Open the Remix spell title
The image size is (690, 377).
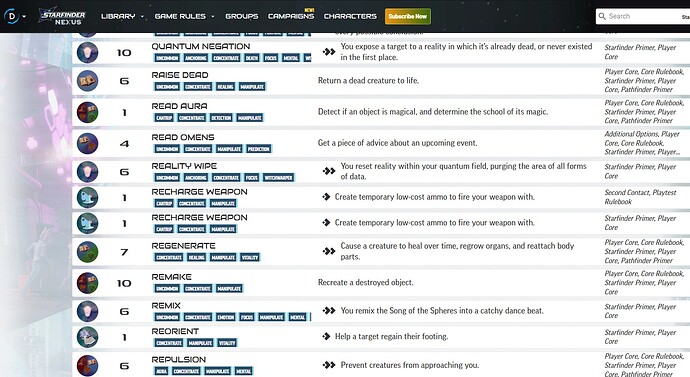point(166,305)
